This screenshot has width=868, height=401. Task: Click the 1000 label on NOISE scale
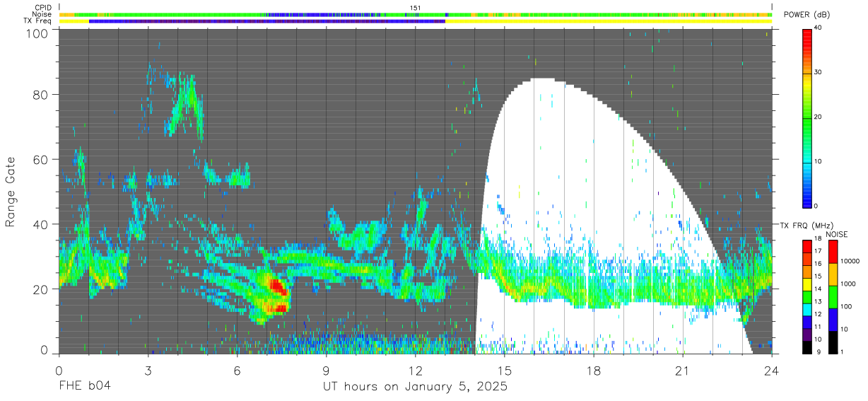click(849, 284)
